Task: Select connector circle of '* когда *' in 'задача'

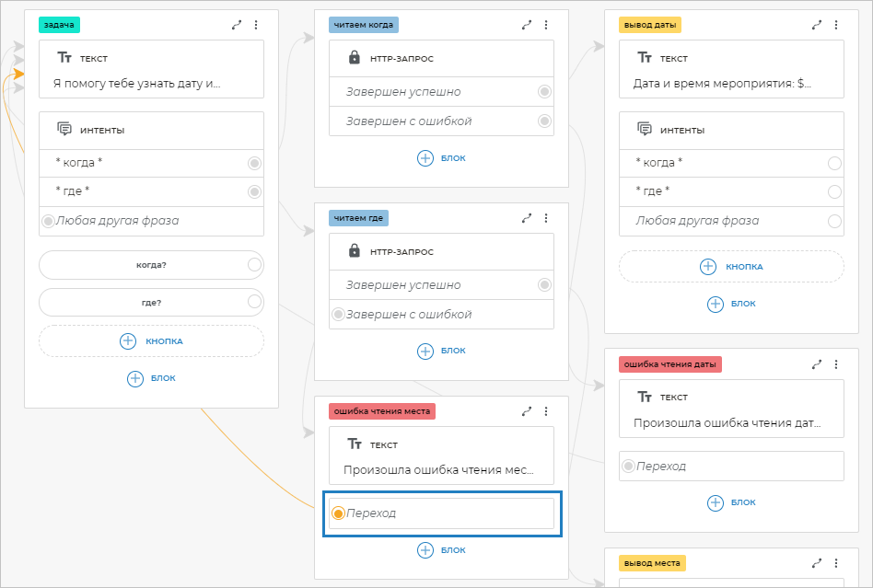Action: point(254,163)
